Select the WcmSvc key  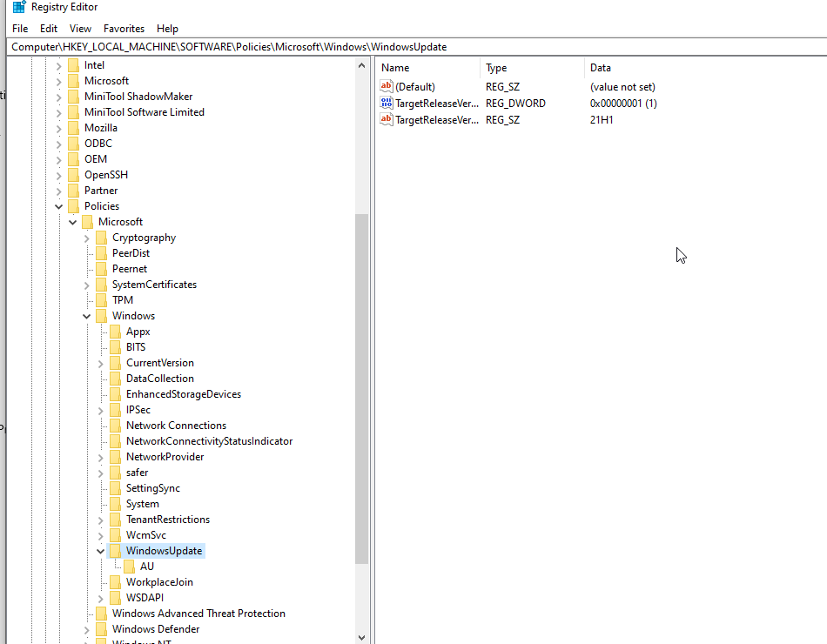(x=146, y=535)
